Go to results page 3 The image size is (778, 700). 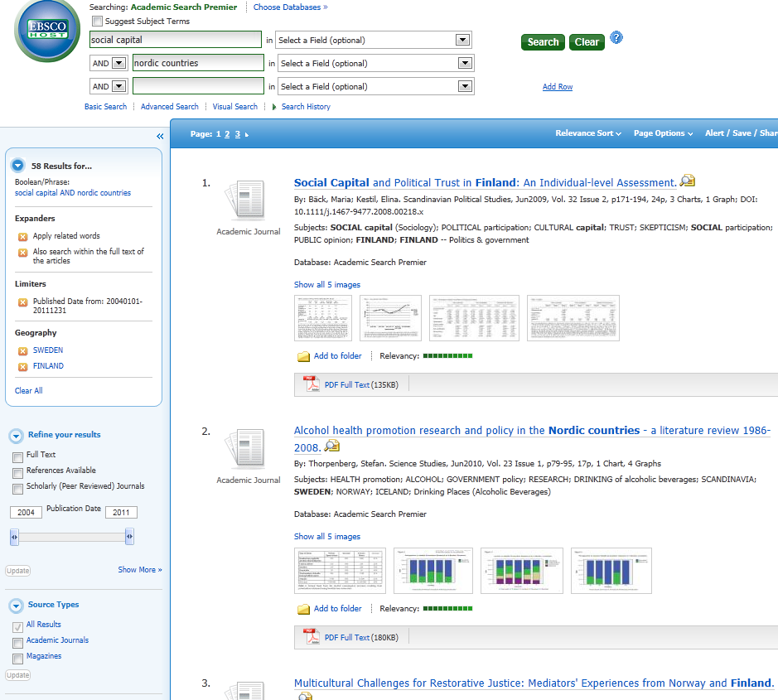coord(238,134)
